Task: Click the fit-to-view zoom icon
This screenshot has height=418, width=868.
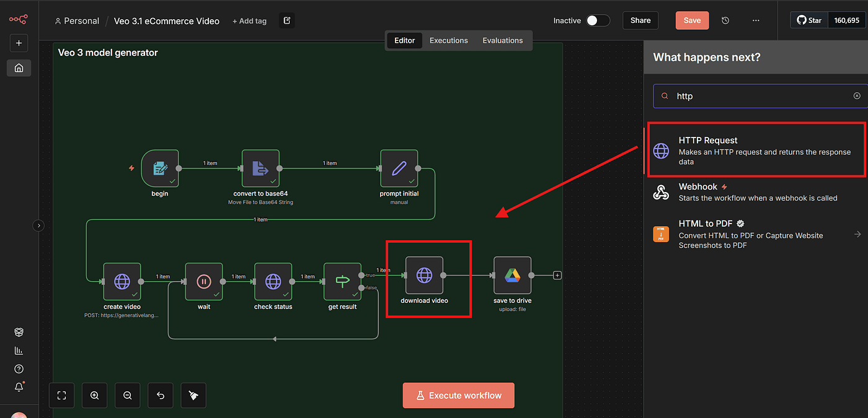Action: (x=61, y=395)
